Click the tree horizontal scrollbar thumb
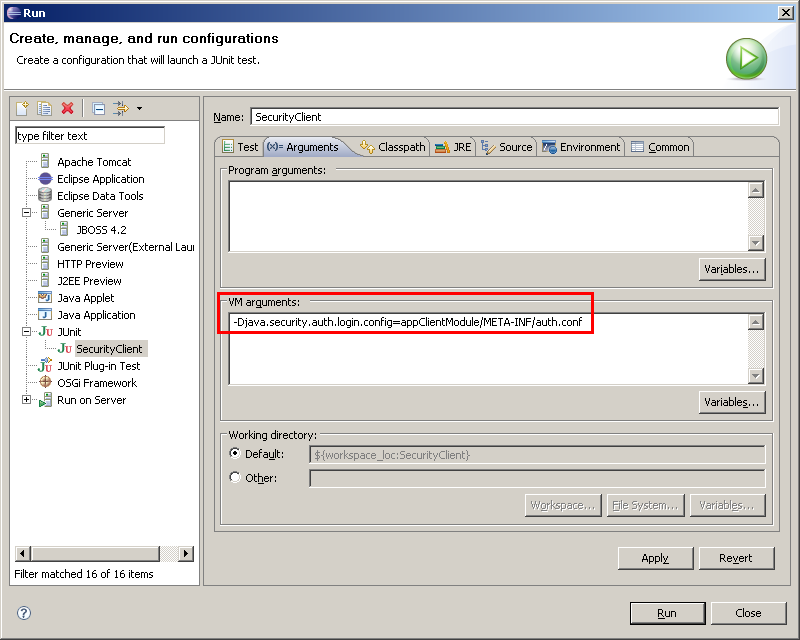Image resolution: width=800 pixels, height=640 pixels. 95,553
